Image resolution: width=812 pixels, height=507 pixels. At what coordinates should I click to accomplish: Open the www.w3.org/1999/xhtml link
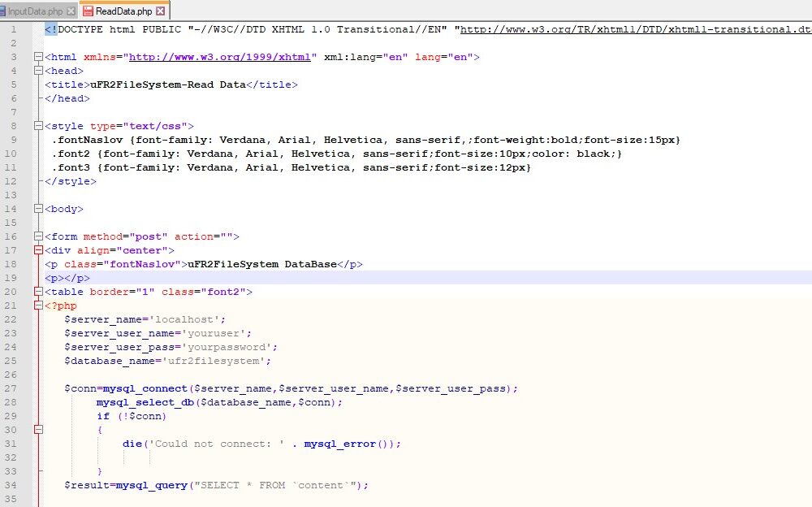(x=219, y=57)
